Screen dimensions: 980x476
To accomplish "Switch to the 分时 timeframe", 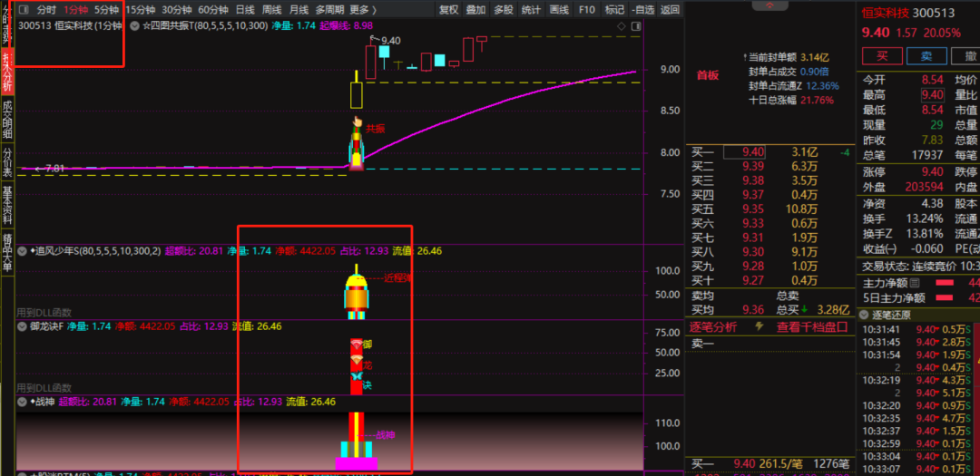I will (46, 9).
